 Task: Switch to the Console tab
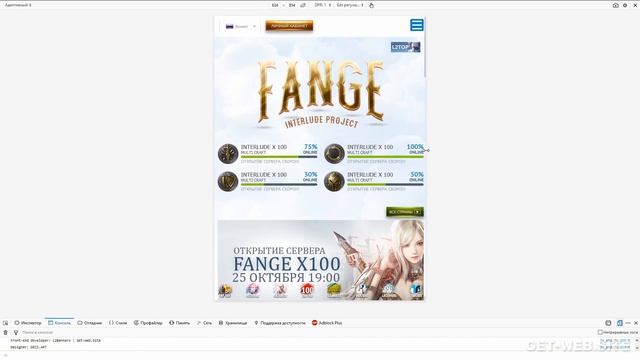point(59,323)
